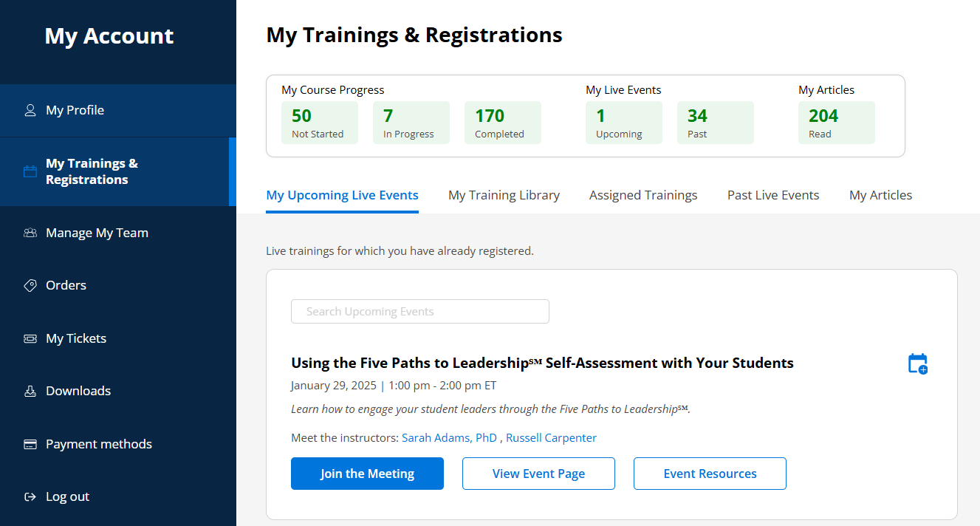980x526 pixels.
Task: Open instructor Sarah Adams, PhD link
Action: pyautogui.click(x=449, y=437)
